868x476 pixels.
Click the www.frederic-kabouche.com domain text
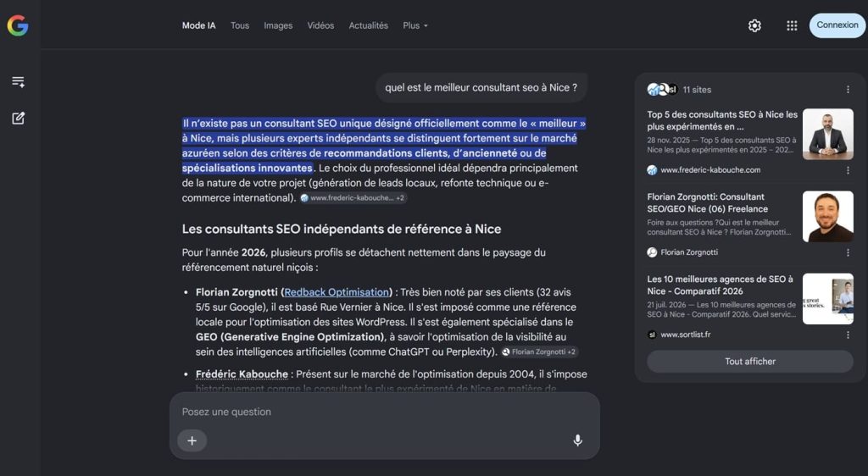click(710, 170)
